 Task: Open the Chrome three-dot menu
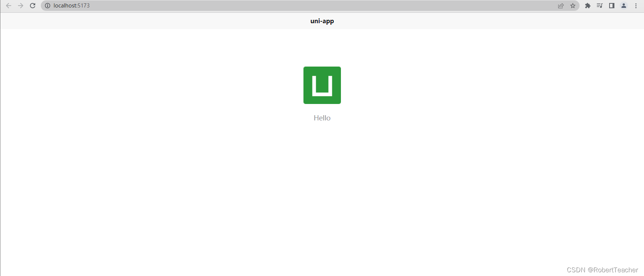pyautogui.click(x=636, y=6)
